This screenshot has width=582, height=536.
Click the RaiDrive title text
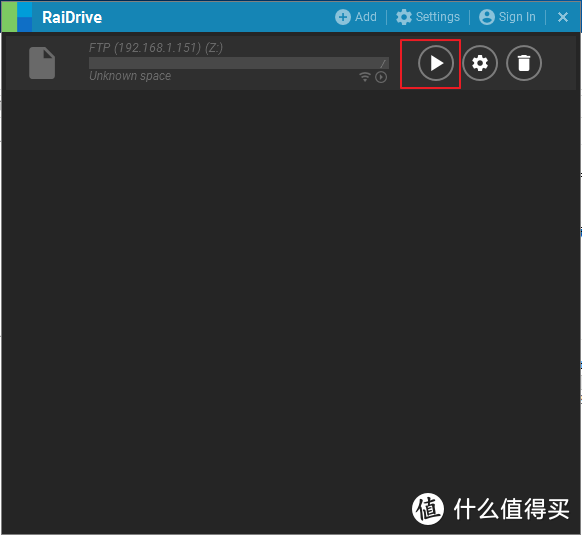coord(72,17)
